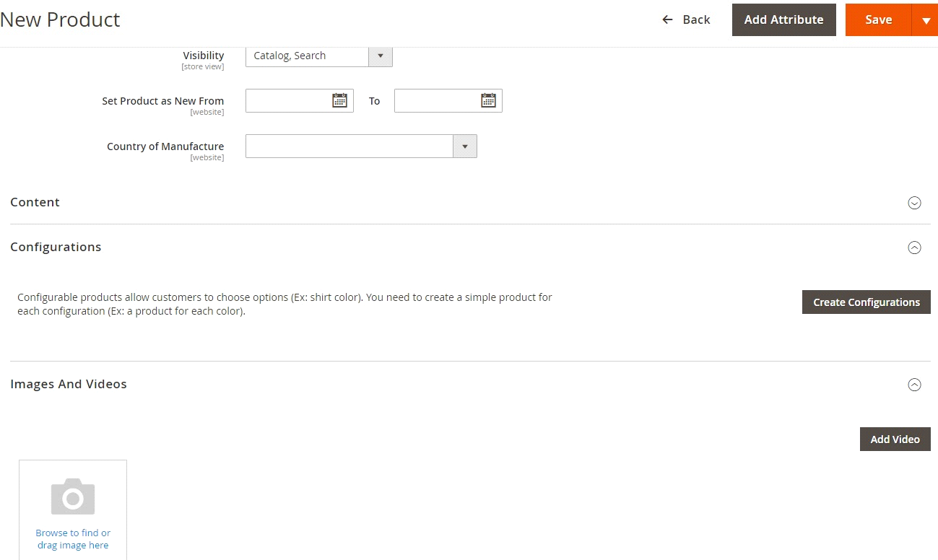Collapse the Configurations section

tap(914, 248)
